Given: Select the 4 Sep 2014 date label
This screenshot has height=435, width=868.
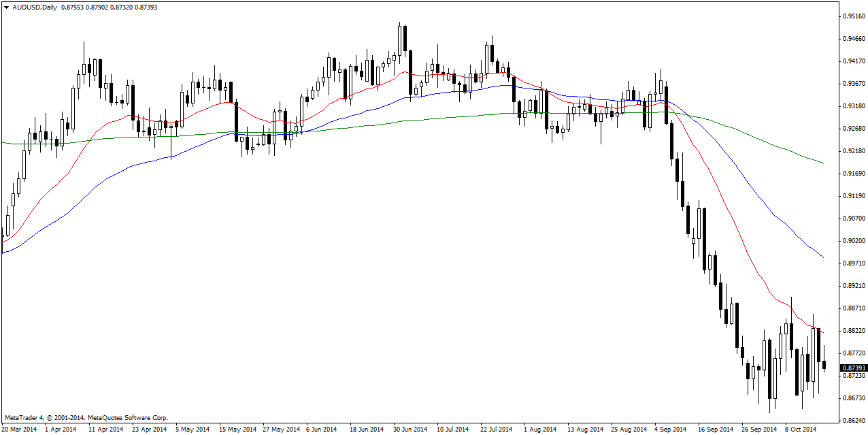Looking at the screenshot, I should [x=669, y=430].
